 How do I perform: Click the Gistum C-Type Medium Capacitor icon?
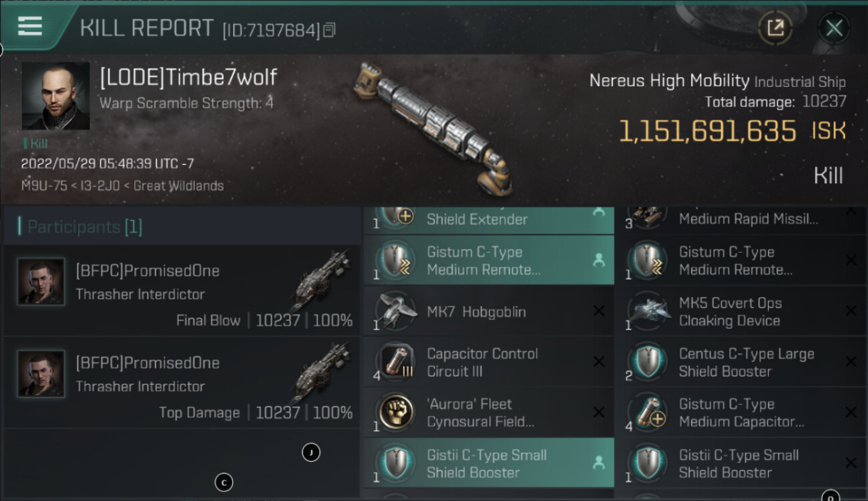[x=648, y=413]
